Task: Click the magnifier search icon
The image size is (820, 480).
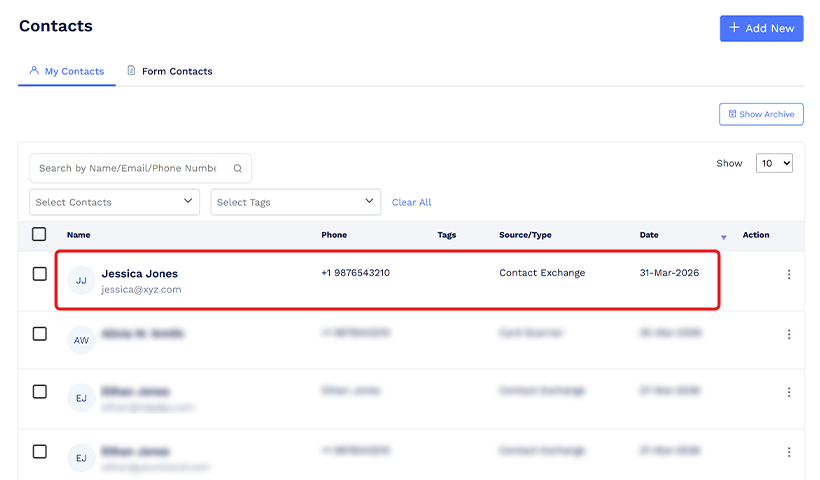Action: [237, 168]
